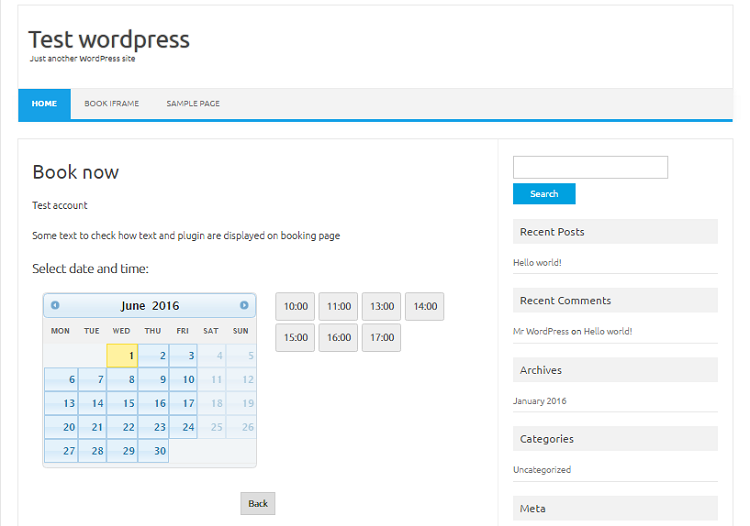Open the Hello world! recent post
750x526 pixels.
point(537,263)
